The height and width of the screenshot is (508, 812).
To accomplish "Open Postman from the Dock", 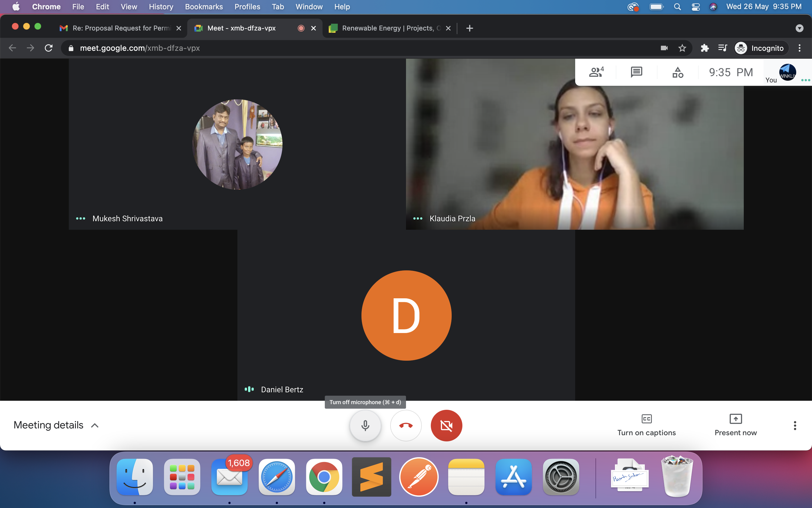I will pyautogui.click(x=419, y=477).
